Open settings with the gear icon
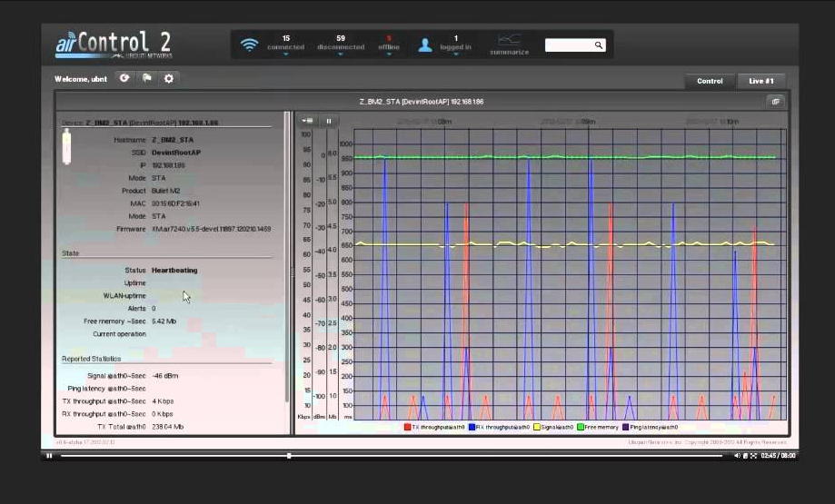Image resolution: width=835 pixels, height=504 pixels. point(168,79)
